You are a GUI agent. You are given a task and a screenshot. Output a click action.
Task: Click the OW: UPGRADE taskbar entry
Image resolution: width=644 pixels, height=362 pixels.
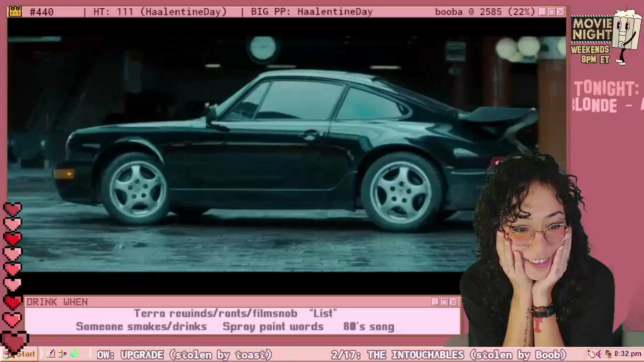184,355
